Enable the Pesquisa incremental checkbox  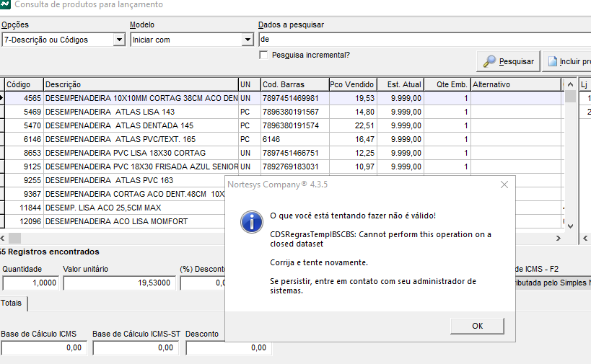264,55
